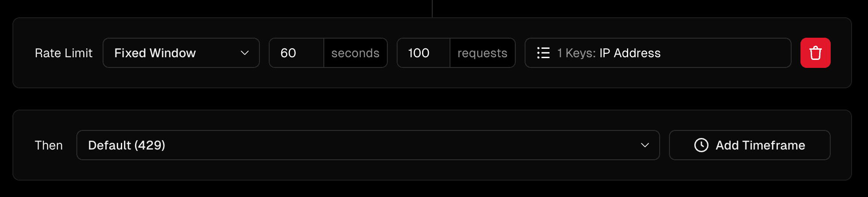Open the 1 Keys: IP Address selector
Viewport: 868px width, 197px height.
click(x=657, y=53)
